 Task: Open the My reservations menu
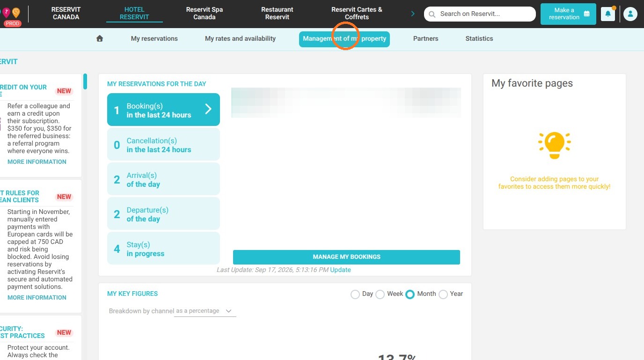(154, 39)
